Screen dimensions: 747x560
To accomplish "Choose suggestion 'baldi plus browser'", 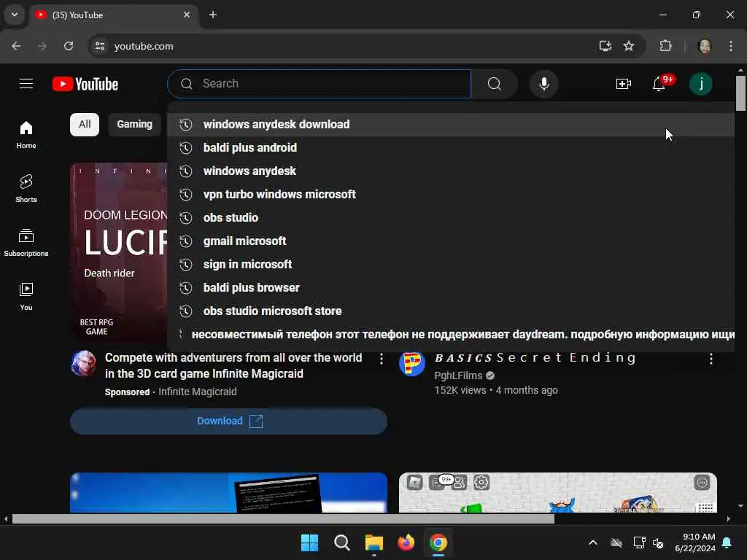I will click(451, 287).
